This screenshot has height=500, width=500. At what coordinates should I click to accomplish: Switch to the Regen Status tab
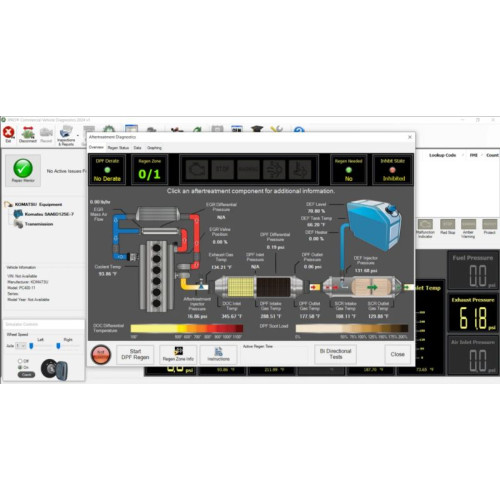(118, 148)
